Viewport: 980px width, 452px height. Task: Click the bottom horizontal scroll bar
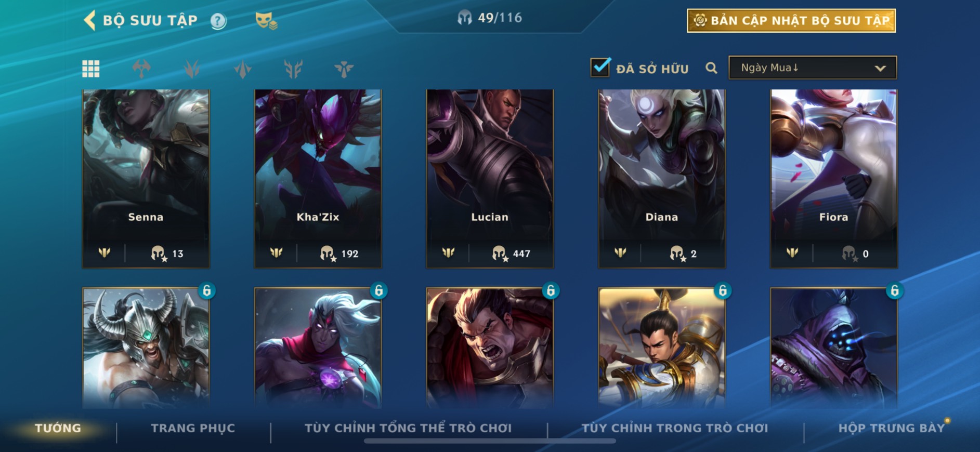tap(490, 441)
